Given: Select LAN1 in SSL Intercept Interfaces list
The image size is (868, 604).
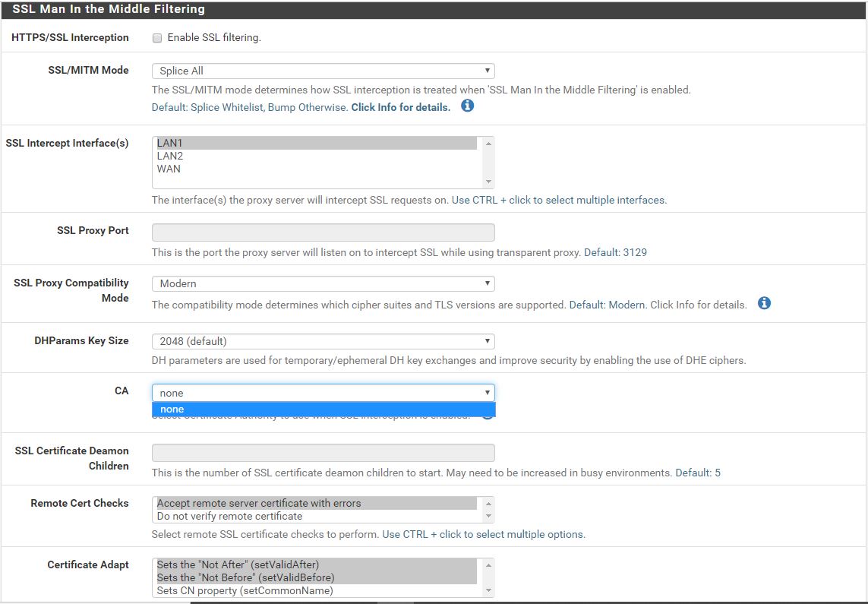Looking at the screenshot, I should point(315,143).
